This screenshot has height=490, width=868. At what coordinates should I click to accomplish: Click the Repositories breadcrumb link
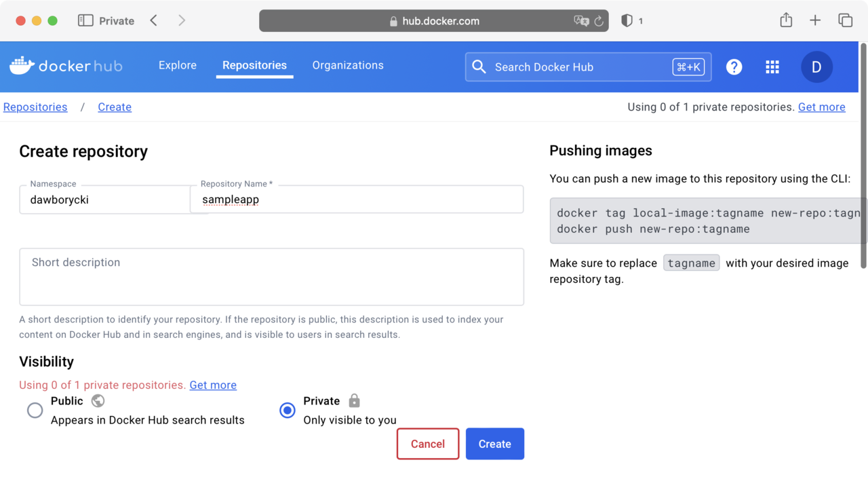[35, 107]
